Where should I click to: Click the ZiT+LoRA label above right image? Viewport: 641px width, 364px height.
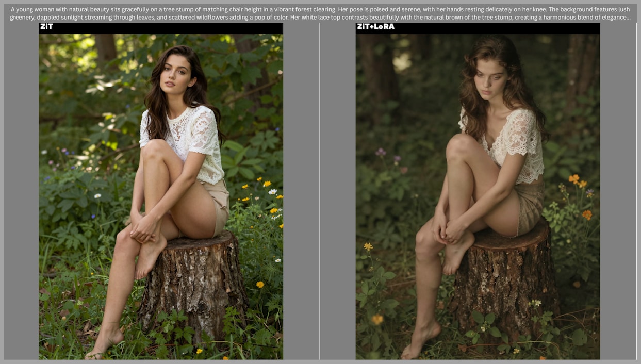(x=375, y=26)
